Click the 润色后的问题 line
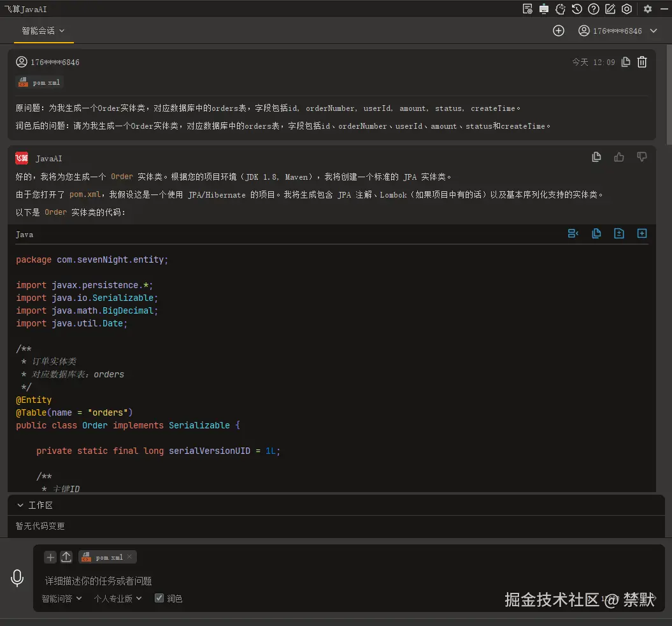This screenshot has width=672, height=626. 283,126
